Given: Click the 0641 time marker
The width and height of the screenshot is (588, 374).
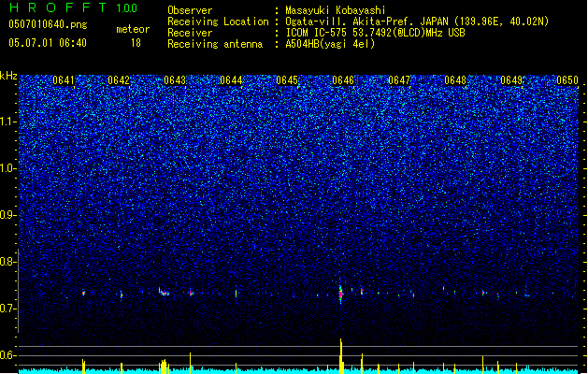Looking at the screenshot, I should pos(64,80).
